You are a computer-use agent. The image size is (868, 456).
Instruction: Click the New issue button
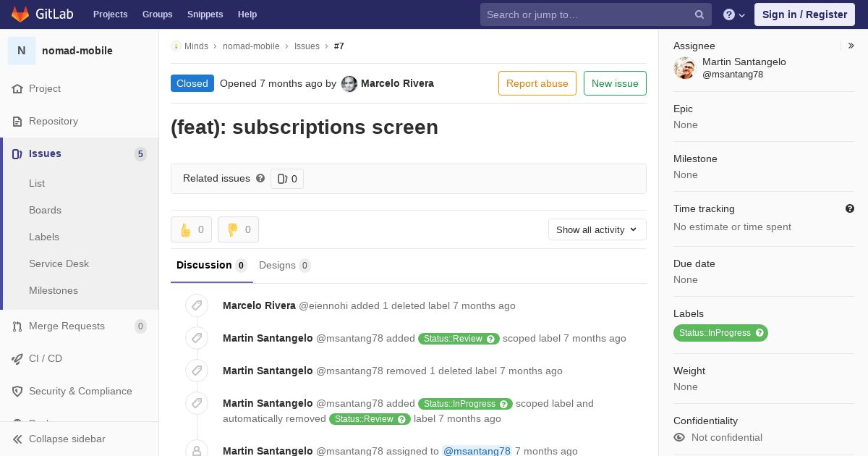pyautogui.click(x=615, y=83)
